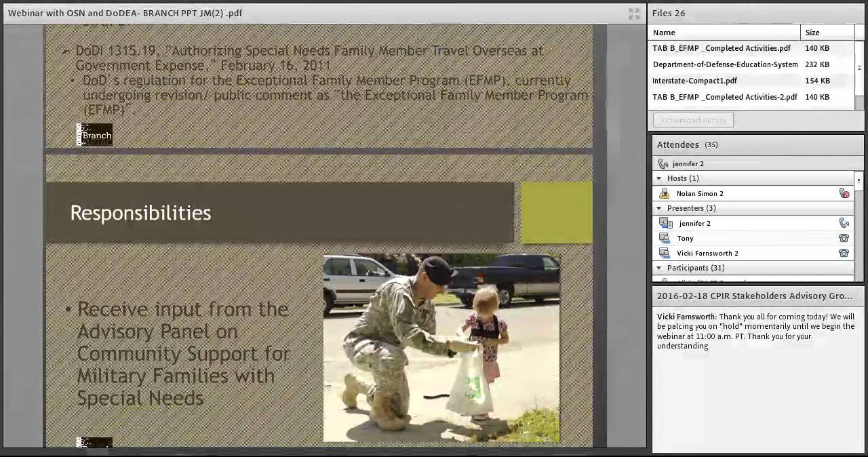
Task: Click the share pod PDF title text
Action: (x=125, y=13)
